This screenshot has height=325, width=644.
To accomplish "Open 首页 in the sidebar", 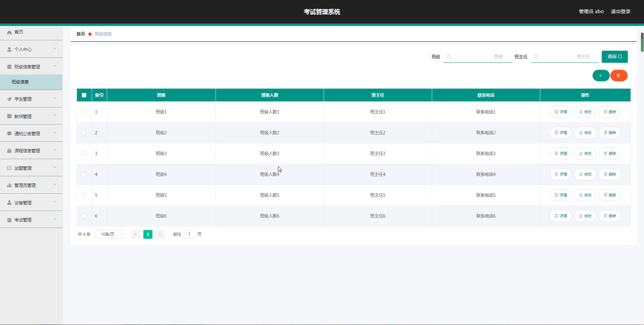I will pyautogui.click(x=31, y=32).
